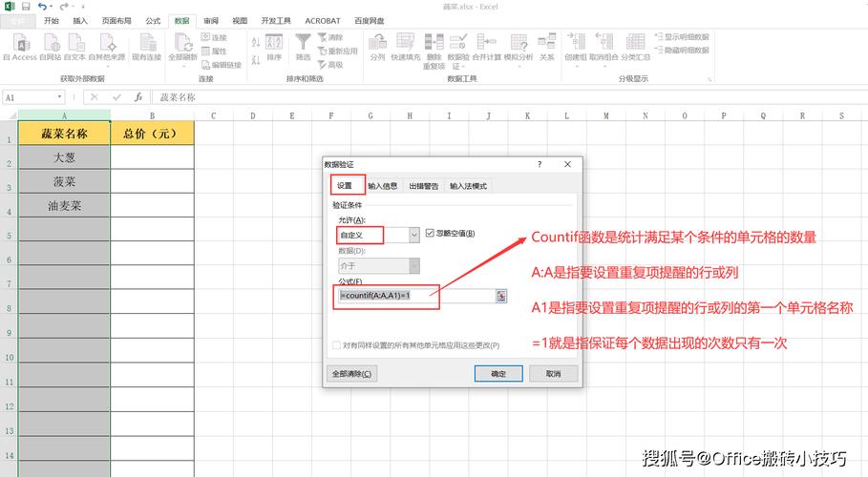The width and height of the screenshot is (868, 477).
Task: Click the 合并计算 consolidate icon
Action: [487, 43]
